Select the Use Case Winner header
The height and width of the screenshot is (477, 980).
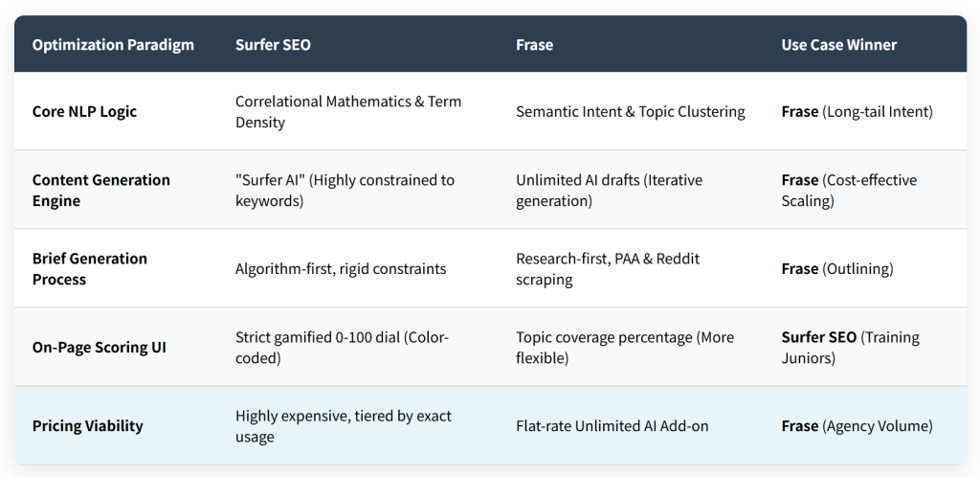point(838,45)
